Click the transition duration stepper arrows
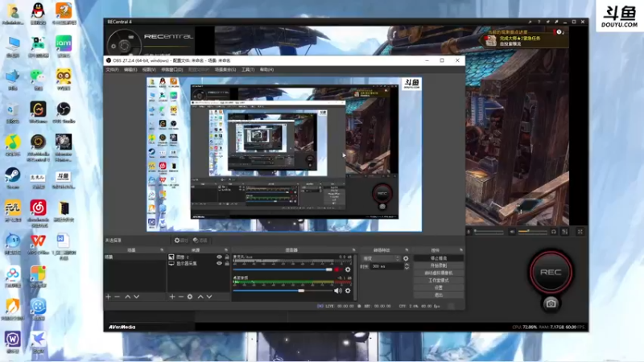Viewport: 644px width, 362px height. coord(407,266)
